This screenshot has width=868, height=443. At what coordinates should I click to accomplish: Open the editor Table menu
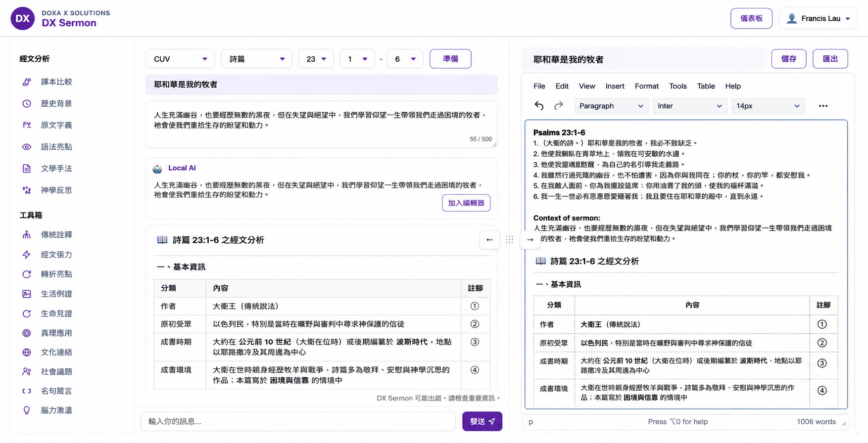(706, 86)
